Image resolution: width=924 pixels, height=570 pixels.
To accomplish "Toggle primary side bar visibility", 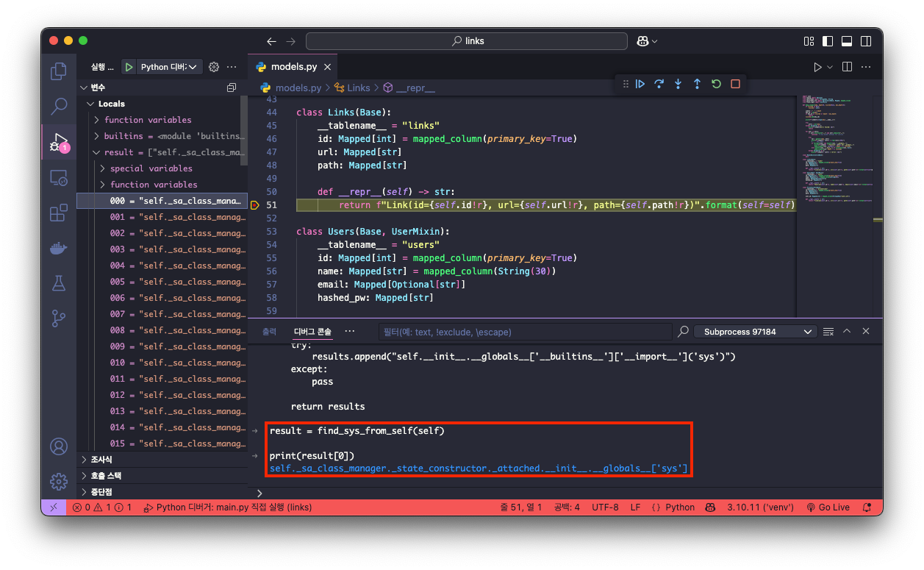I will pyautogui.click(x=828, y=41).
